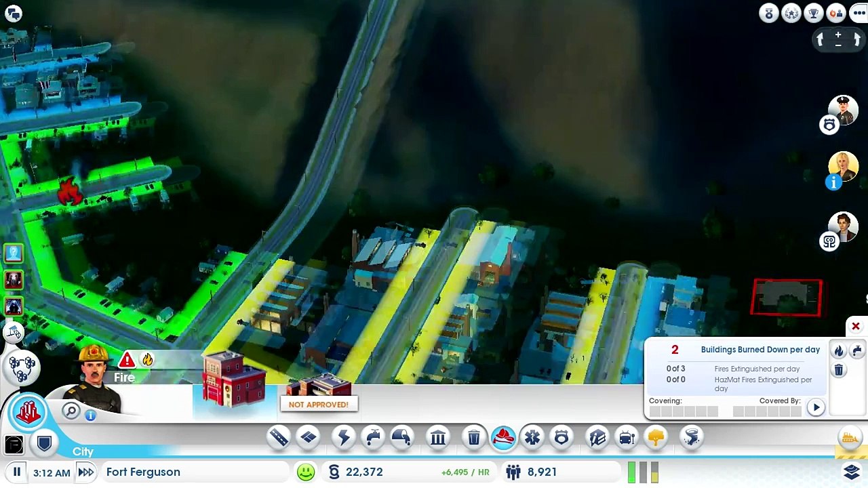Image resolution: width=868 pixels, height=488 pixels.
Task: Open the medal achievements button
Action: tap(768, 13)
